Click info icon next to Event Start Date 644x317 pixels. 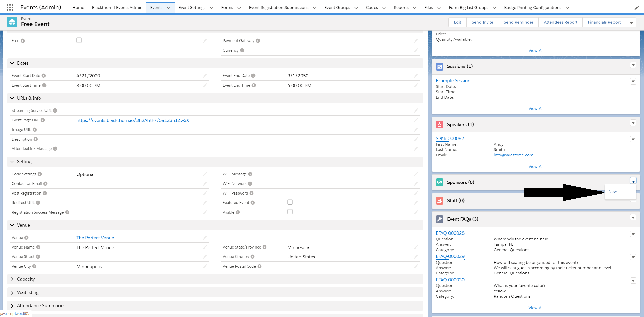[x=44, y=76]
